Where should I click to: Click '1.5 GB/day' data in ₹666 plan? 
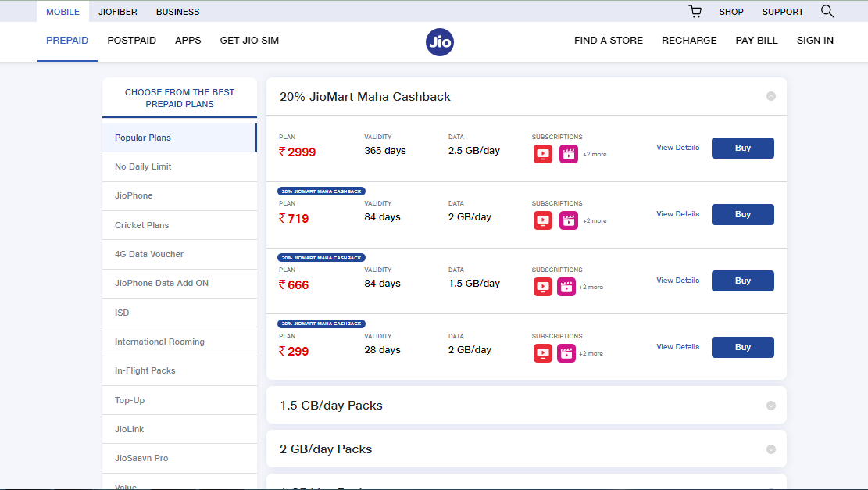(474, 284)
